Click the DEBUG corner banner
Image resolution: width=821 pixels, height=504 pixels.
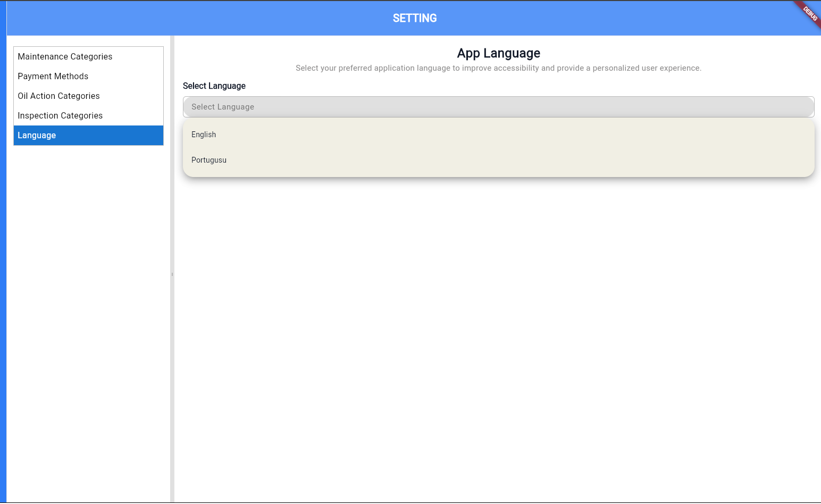[810, 13]
